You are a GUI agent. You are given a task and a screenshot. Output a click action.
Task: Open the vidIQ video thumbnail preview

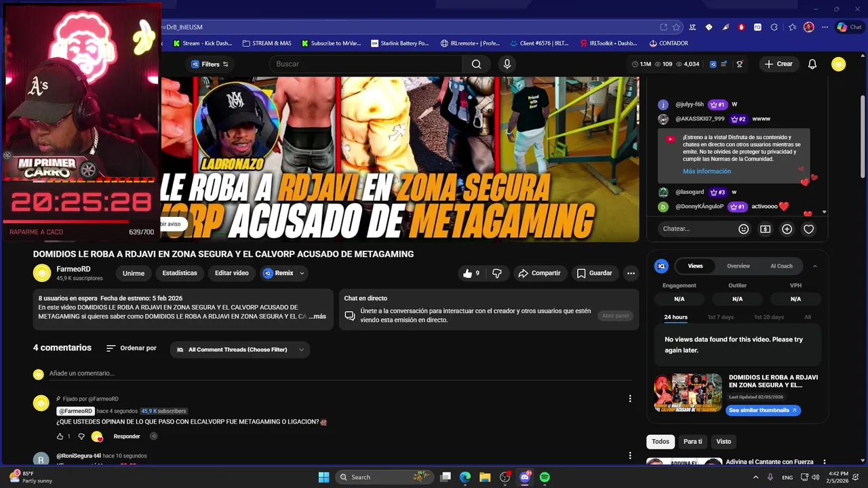click(x=688, y=393)
